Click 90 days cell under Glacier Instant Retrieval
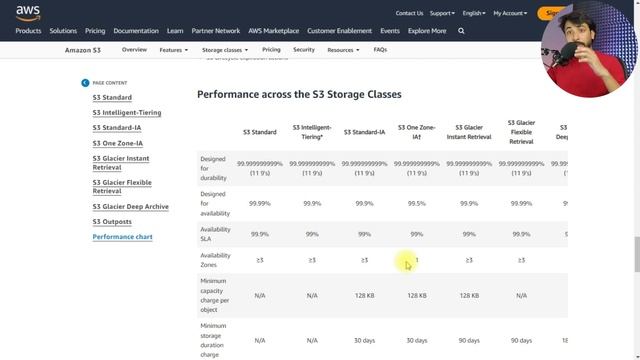The image size is (640, 360). click(469, 340)
